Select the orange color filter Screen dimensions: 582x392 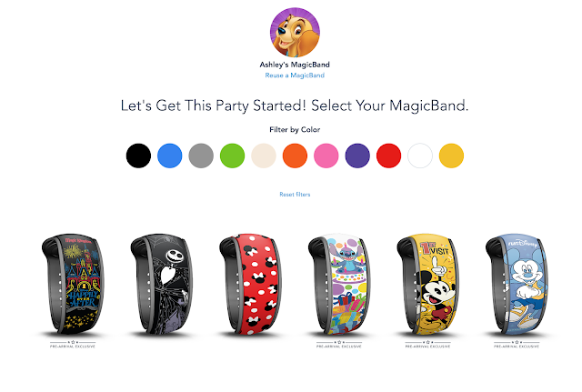coord(295,156)
